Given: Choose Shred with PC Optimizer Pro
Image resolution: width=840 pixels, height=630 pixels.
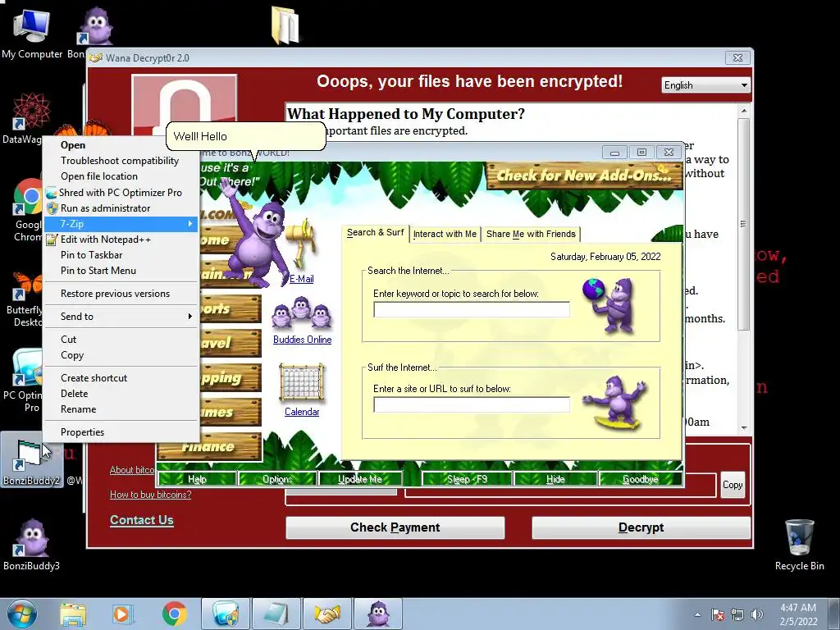Looking at the screenshot, I should point(121,192).
